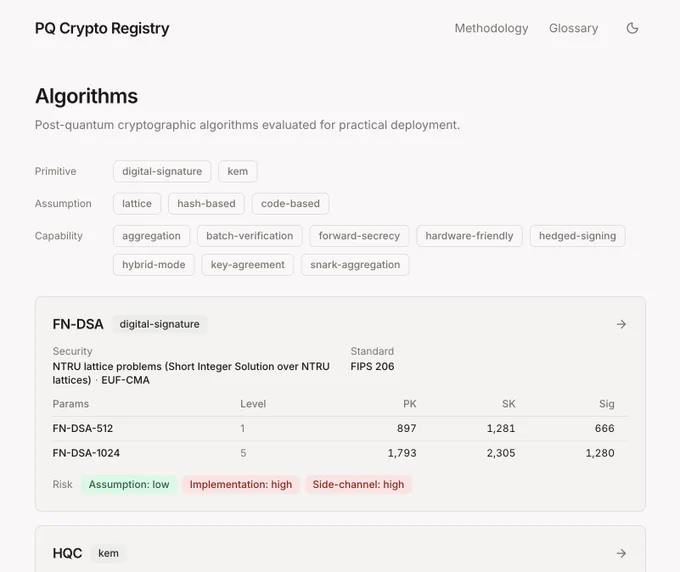The height and width of the screenshot is (572, 680).
Task: Open the Glossary page
Action: point(573,28)
